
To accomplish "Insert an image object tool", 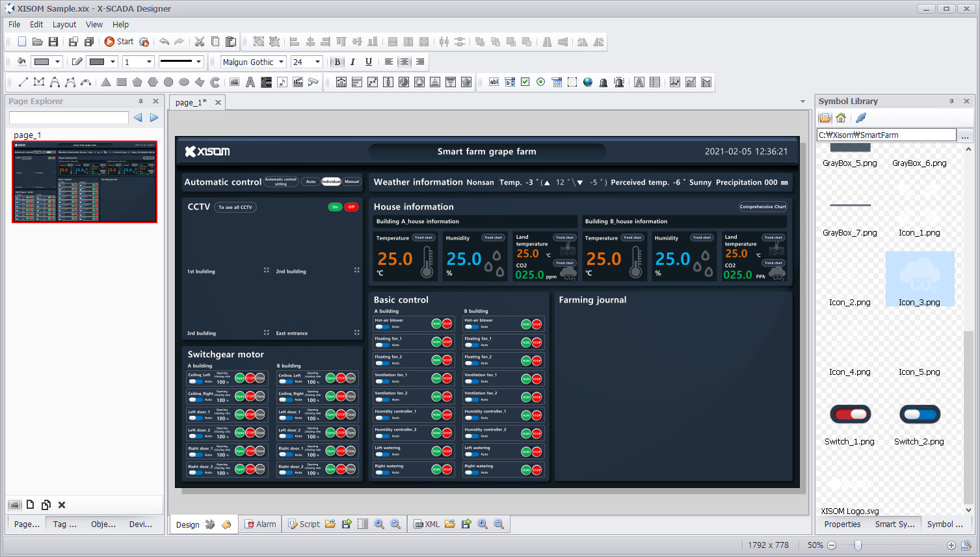I will (235, 82).
